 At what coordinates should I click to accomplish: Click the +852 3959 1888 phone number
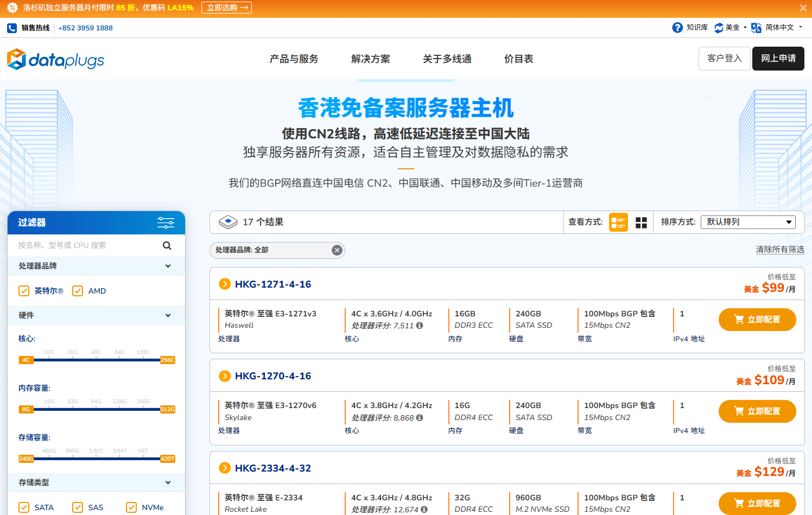[85, 28]
